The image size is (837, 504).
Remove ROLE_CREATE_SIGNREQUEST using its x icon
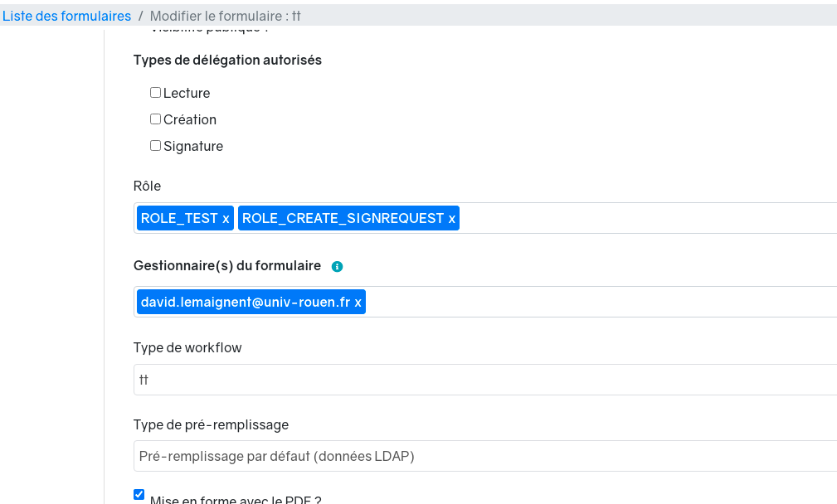click(452, 219)
